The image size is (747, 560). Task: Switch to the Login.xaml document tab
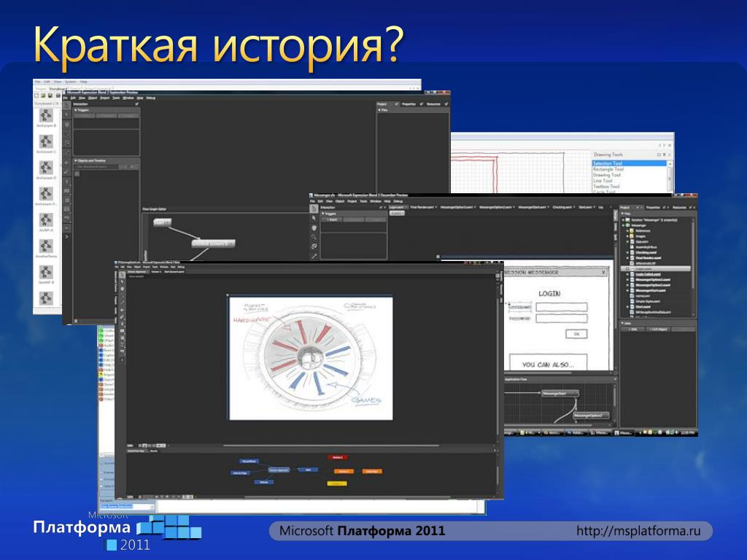[397, 207]
